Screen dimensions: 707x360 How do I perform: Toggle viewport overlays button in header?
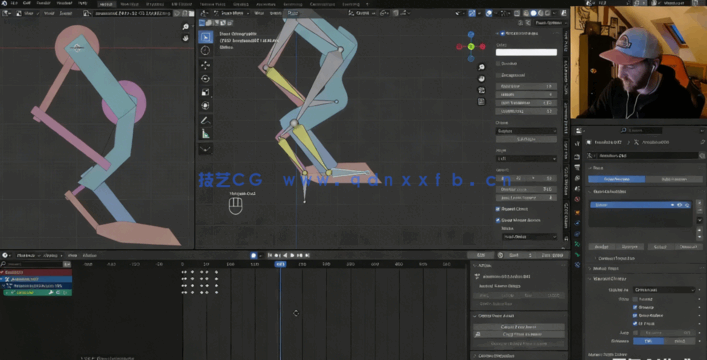489,13
